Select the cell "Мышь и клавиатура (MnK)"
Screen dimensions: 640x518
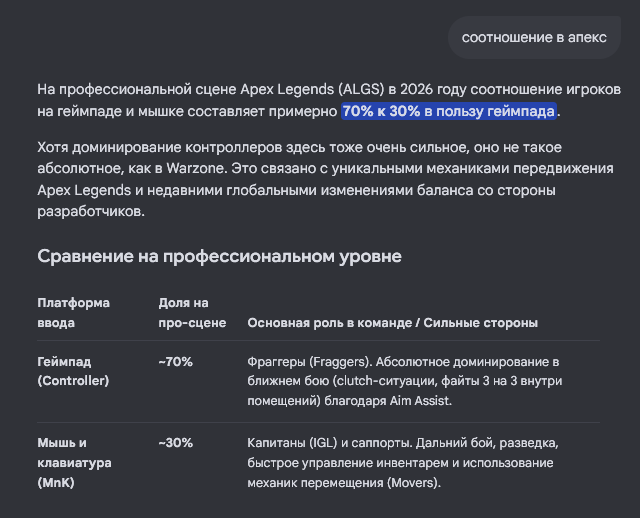point(74,463)
